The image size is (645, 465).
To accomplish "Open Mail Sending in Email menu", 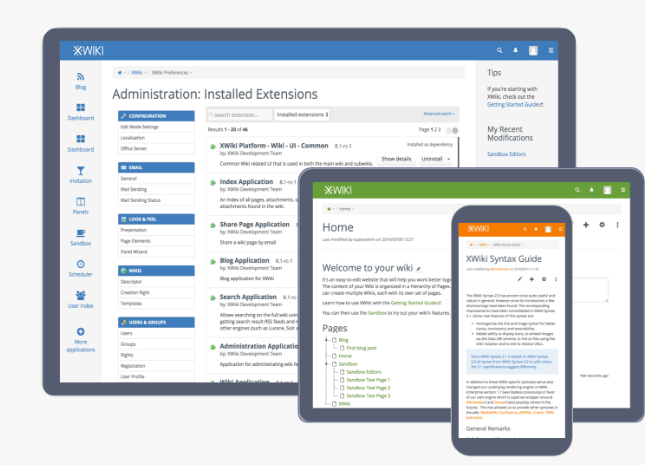I will (x=156, y=189).
